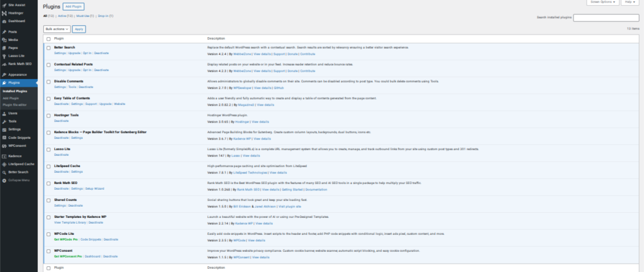Screen dimensions: 644x272
Task: Click Shared Counts Visit plugin site
Action: pyautogui.click(x=289, y=206)
